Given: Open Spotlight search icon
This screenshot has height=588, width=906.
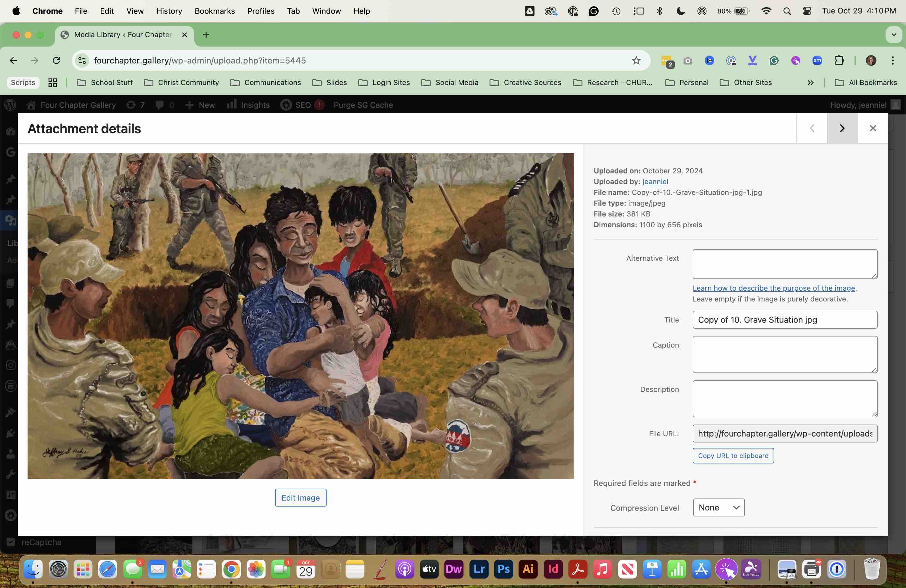Looking at the screenshot, I should click(x=787, y=11).
